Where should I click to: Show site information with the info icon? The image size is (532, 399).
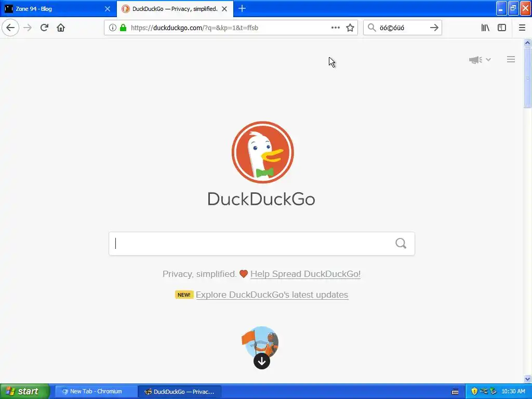click(112, 28)
